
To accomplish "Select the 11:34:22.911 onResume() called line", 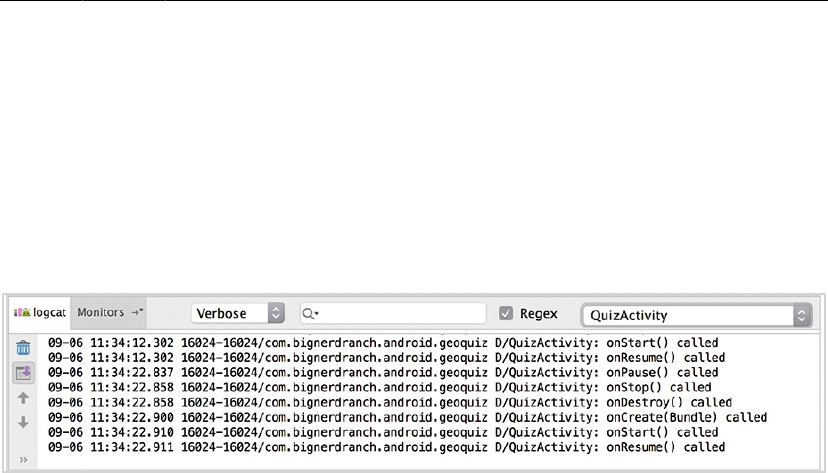I will click(386, 448).
